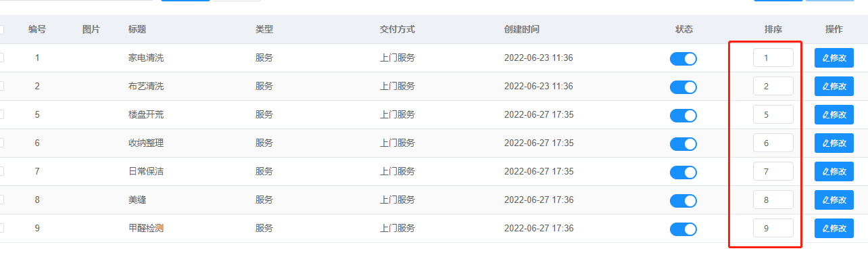Click the 创建时间 column header

(522, 30)
